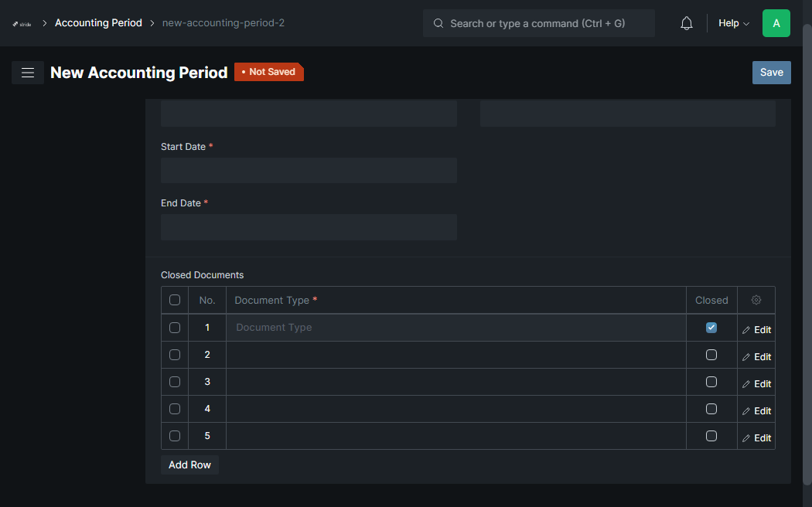812x507 pixels.
Task: Focus the search command bar
Action: click(x=538, y=23)
